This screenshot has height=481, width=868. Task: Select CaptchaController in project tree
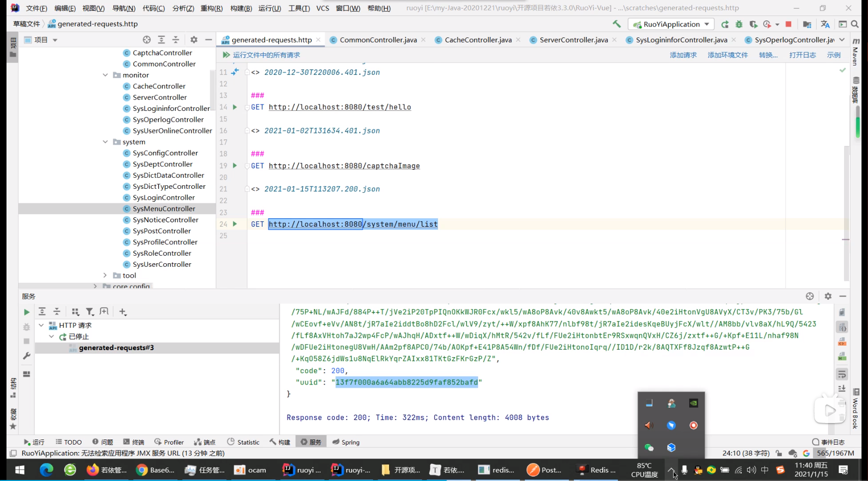tap(162, 52)
